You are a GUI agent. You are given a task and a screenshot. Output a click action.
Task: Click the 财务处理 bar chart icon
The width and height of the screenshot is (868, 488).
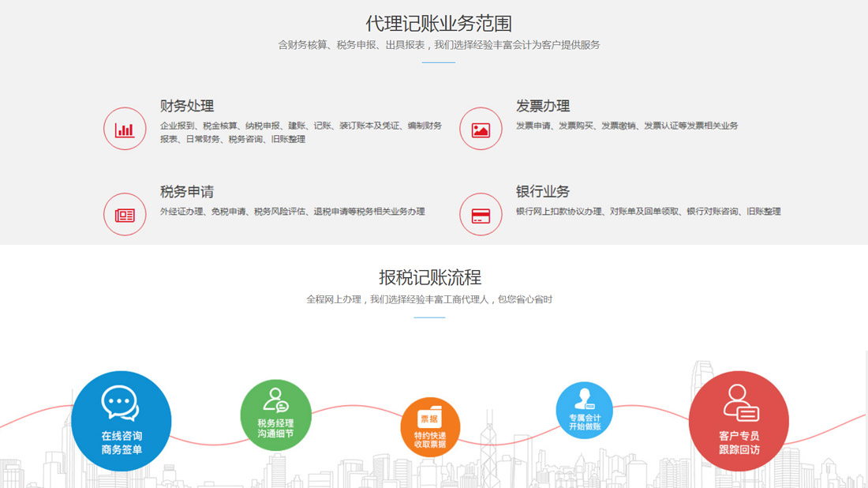[125, 128]
